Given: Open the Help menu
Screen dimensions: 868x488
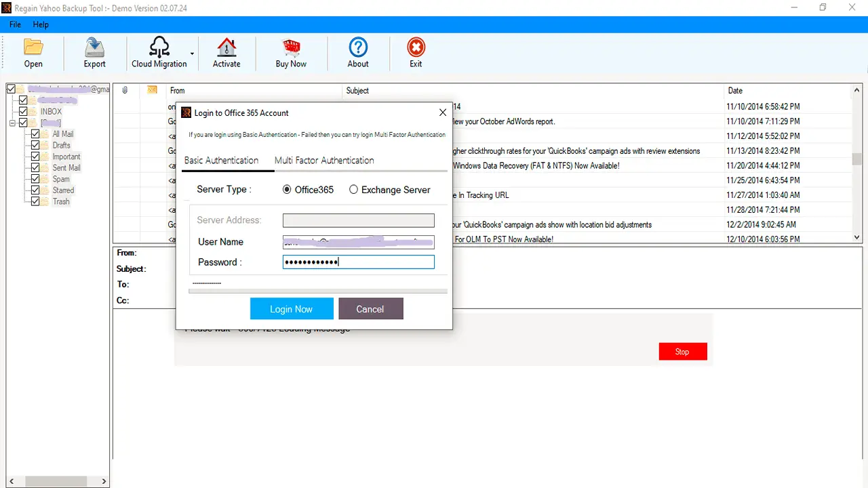Looking at the screenshot, I should [41, 24].
